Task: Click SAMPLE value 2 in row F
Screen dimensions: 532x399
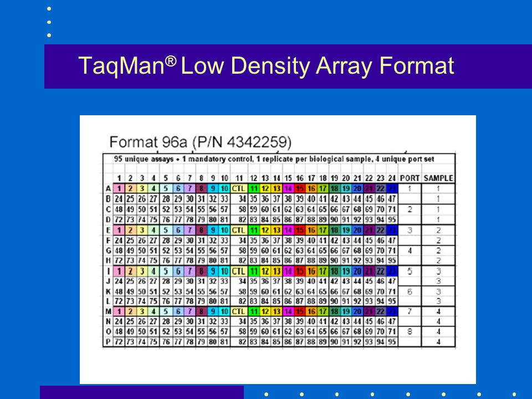Action: [438, 241]
